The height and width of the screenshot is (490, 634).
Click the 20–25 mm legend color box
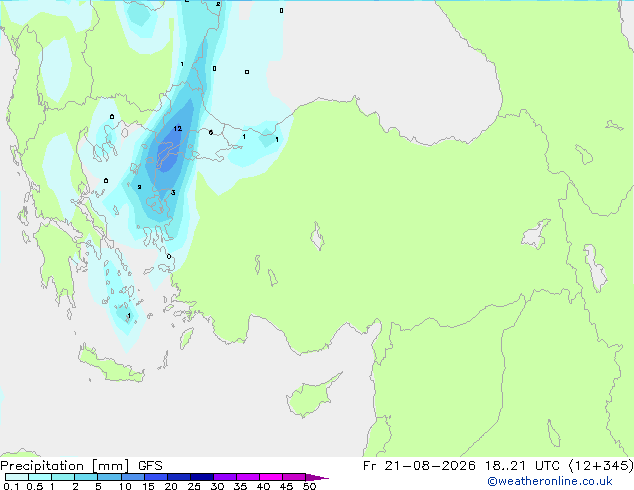[x=179, y=477]
